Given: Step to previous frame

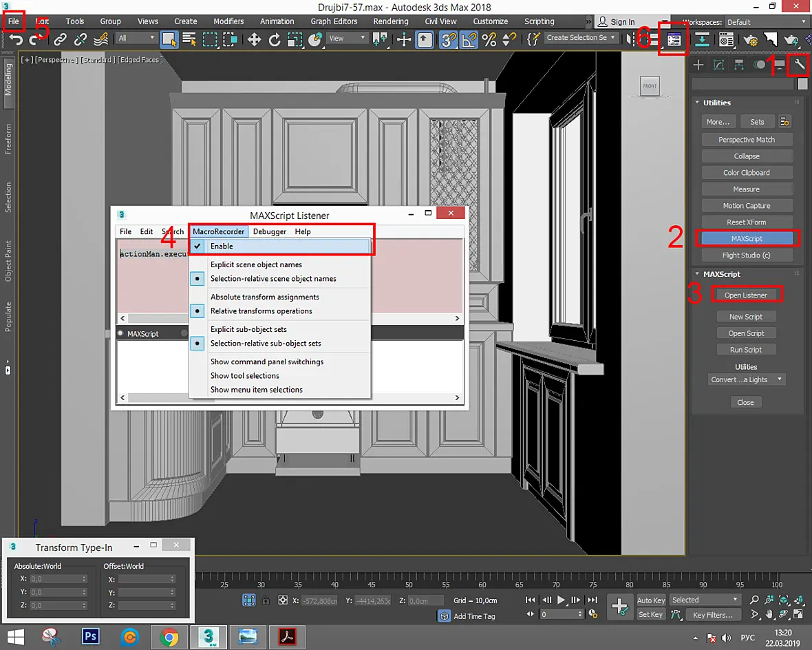Looking at the screenshot, I should (x=546, y=600).
